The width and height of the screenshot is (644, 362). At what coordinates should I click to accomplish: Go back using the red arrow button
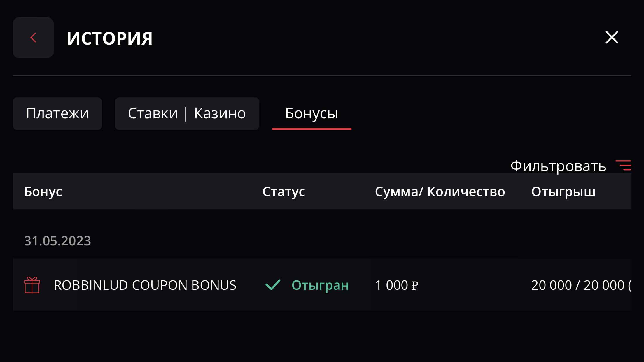point(33,38)
